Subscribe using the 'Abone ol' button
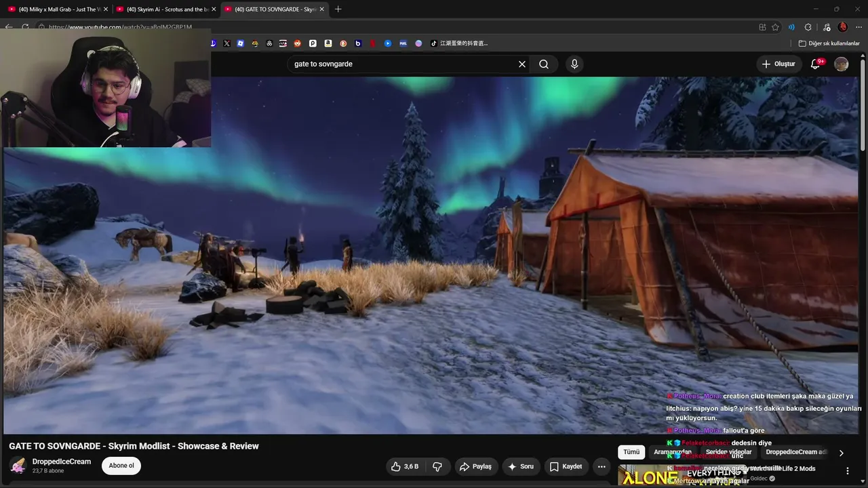 [x=121, y=466]
